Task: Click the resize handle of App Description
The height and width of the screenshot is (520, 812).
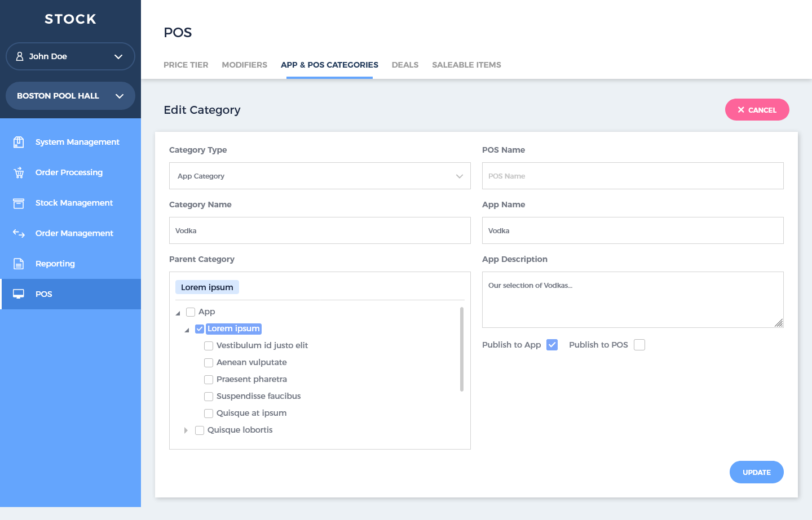Action: click(778, 323)
